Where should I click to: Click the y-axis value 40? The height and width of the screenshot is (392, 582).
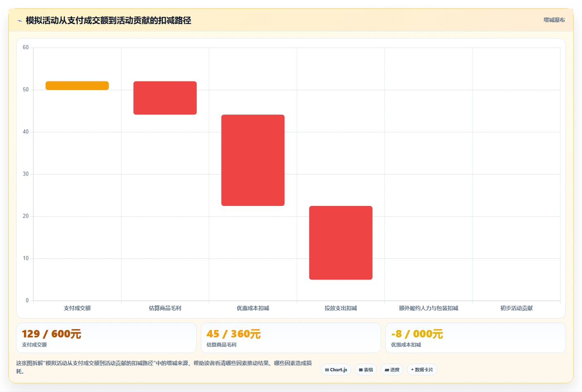(x=26, y=132)
